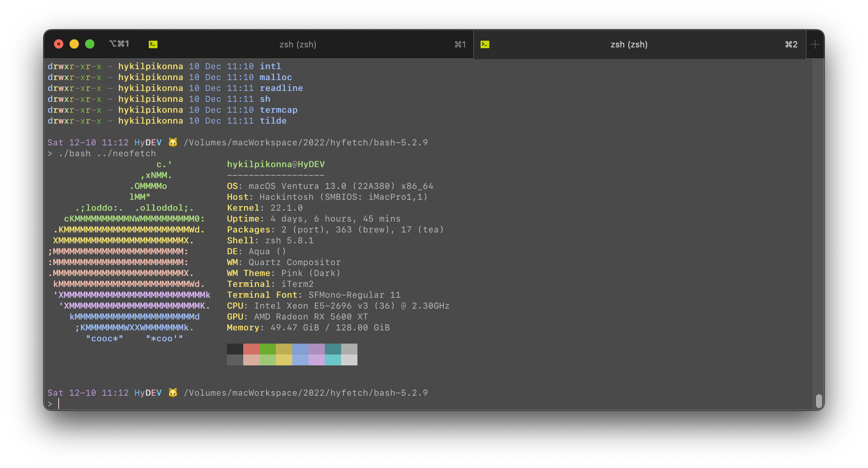Select the left zsh (zsh) tab
Screen dimensions: 868x468
pyautogui.click(x=298, y=44)
